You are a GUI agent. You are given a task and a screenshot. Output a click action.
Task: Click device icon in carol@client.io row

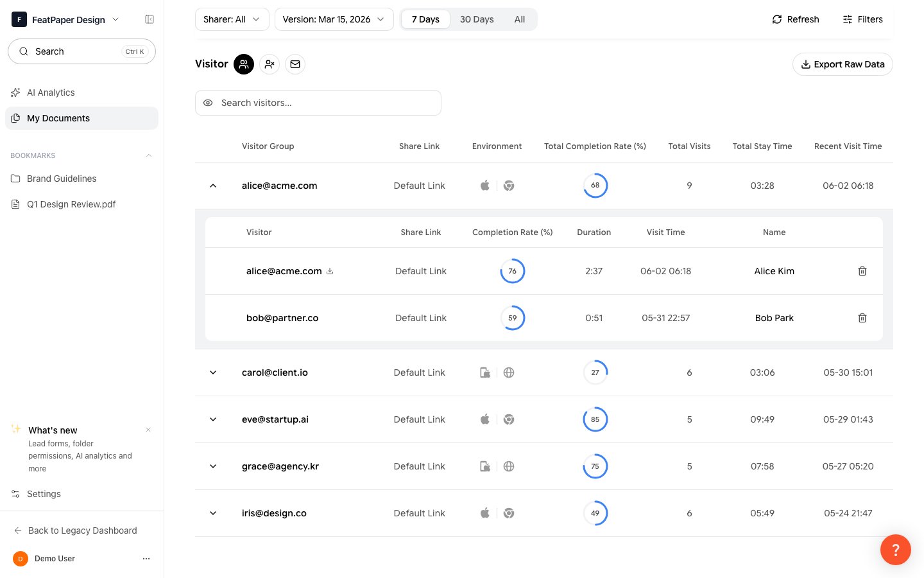click(x=485, y=372)
